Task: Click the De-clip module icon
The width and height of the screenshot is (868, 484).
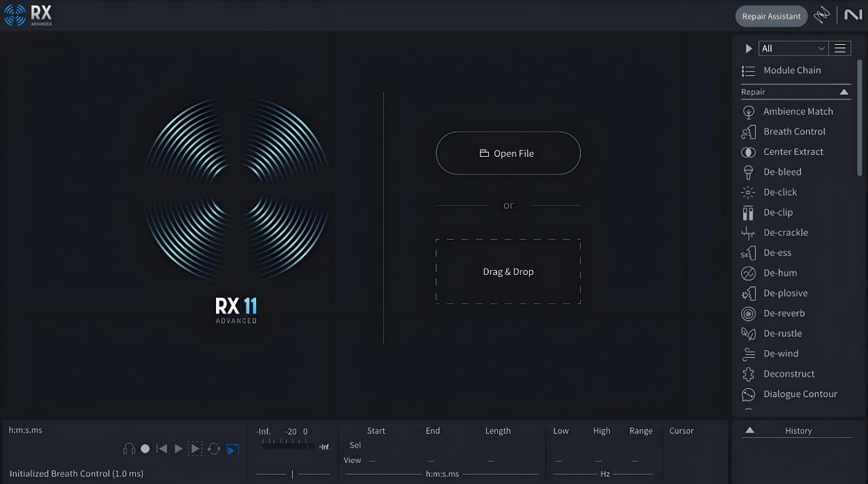Action: click(748, 212)
